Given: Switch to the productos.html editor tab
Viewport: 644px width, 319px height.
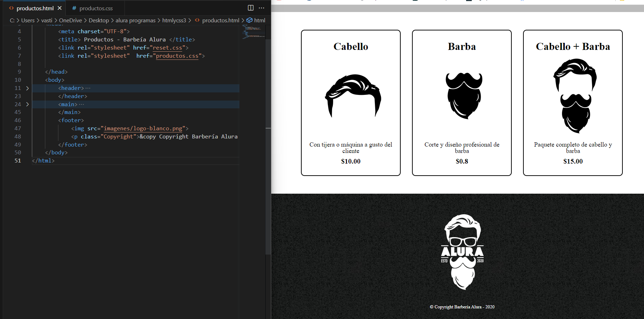Looking at the screenshot, I should tap(35, 8).
